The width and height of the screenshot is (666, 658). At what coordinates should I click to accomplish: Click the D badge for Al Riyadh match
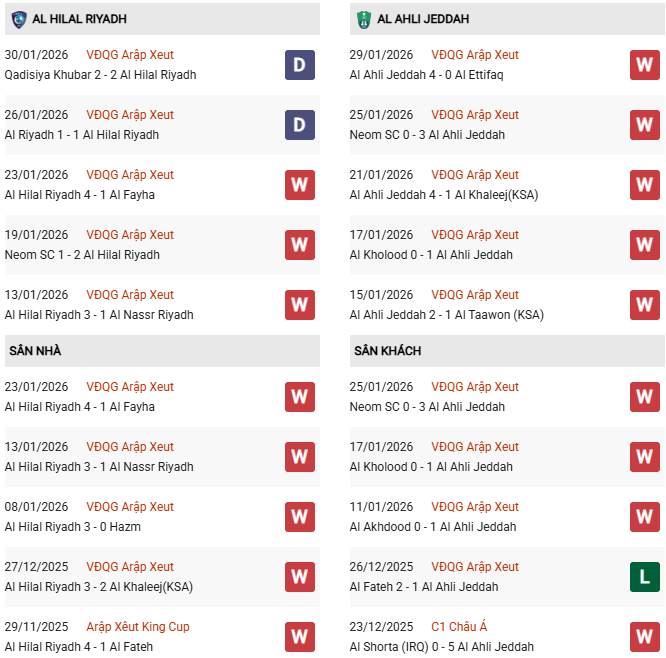point(299,125)
